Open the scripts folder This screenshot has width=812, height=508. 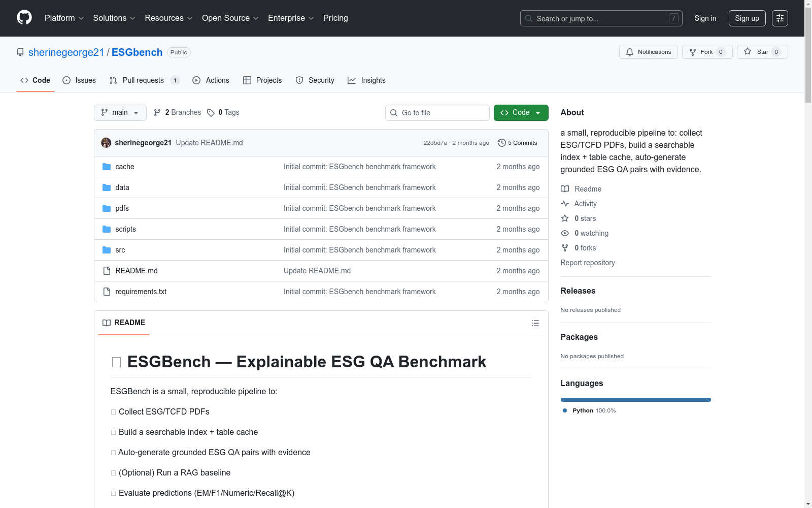point(125,229)
